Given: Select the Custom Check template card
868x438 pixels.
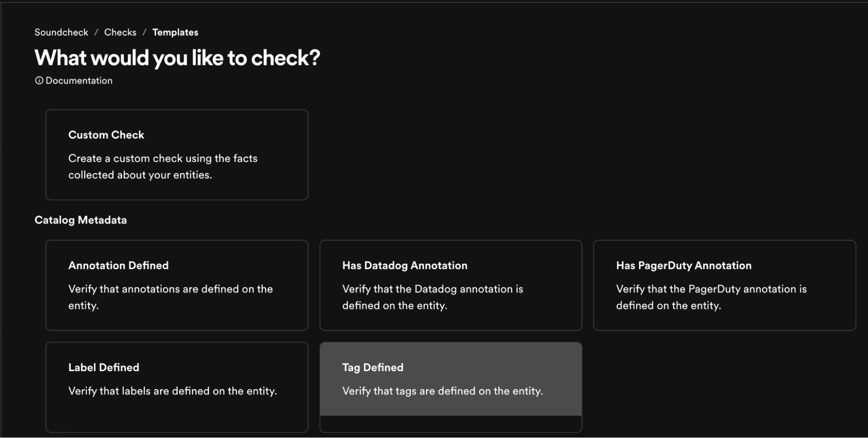Looking at the screenshot, I should [177, 155].
